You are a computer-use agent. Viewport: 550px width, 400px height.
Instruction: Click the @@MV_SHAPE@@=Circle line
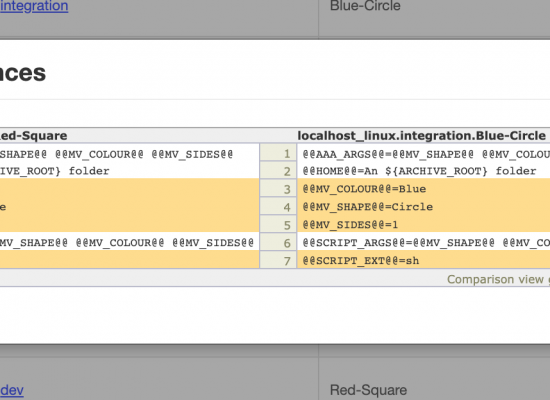(x=368, y=207)
